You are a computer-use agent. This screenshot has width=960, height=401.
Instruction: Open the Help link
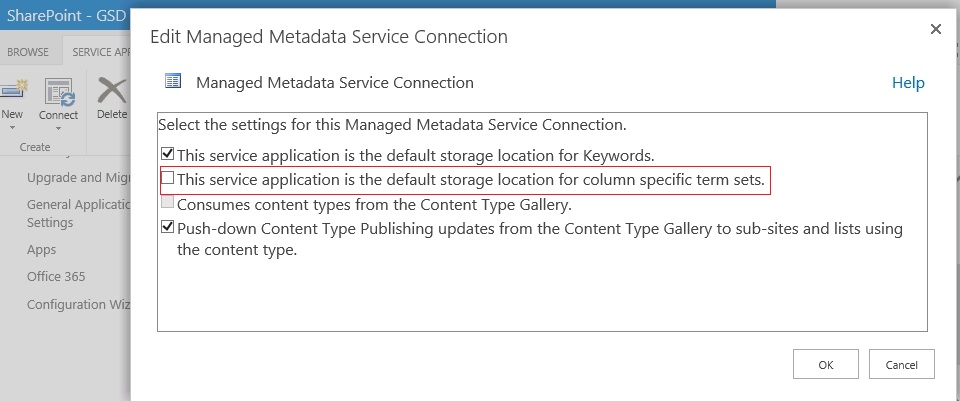click(908, 83)
